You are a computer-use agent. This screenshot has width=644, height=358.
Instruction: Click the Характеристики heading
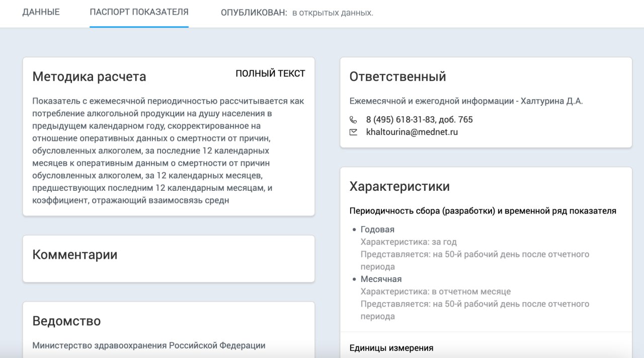pyautogui.click(x=399, y=187)
